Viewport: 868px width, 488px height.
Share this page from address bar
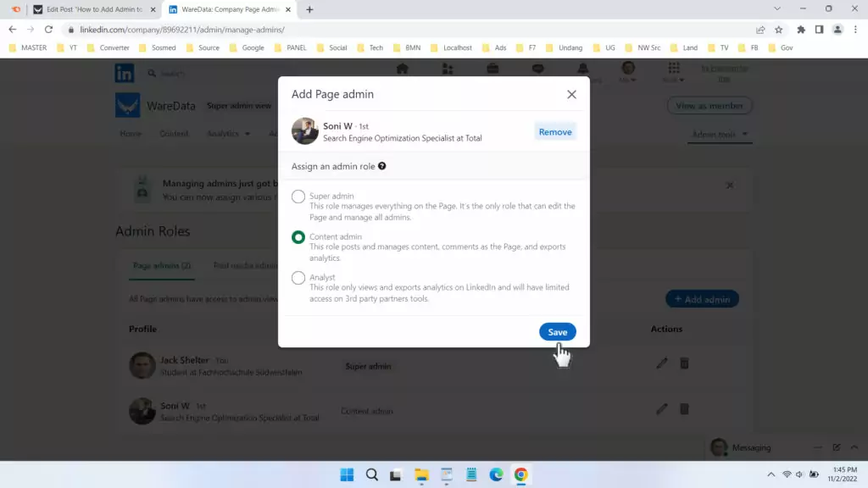(760, 30)
